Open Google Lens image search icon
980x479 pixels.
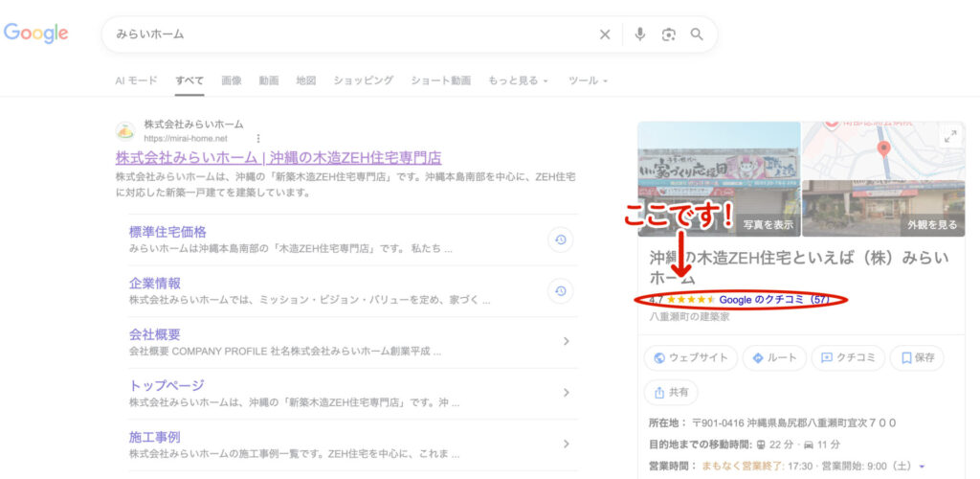tap(668, 34)
